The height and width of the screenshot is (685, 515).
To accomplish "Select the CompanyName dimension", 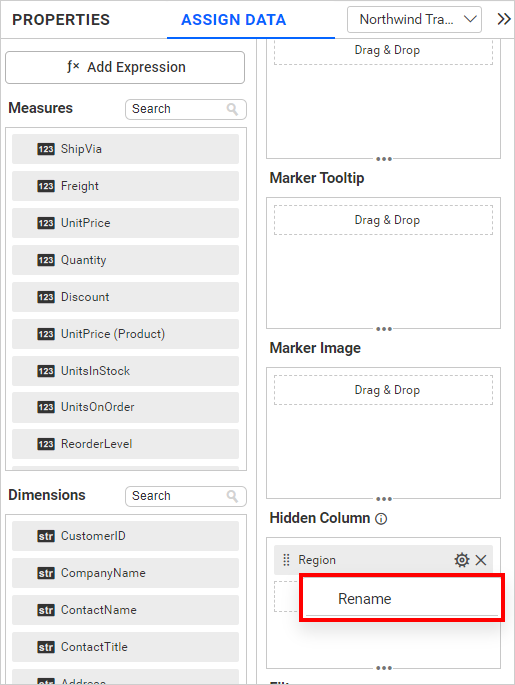I will 125,573.
